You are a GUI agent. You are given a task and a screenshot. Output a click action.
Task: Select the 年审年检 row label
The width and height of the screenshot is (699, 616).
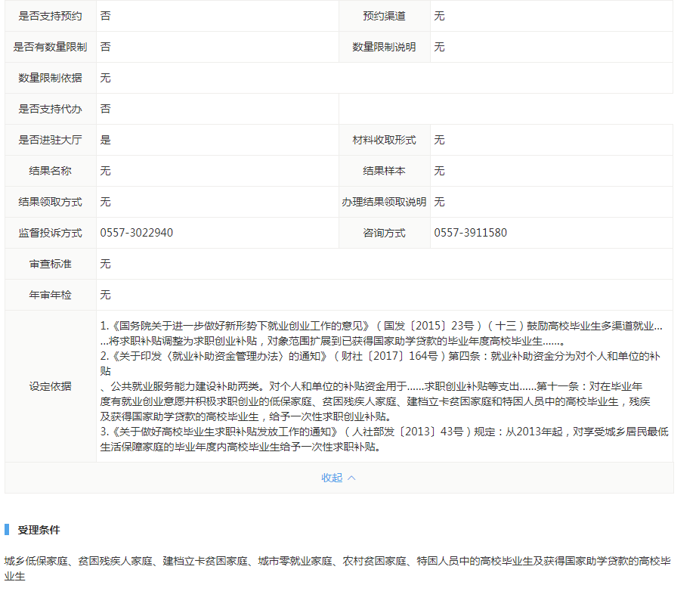tap(50, 295)
